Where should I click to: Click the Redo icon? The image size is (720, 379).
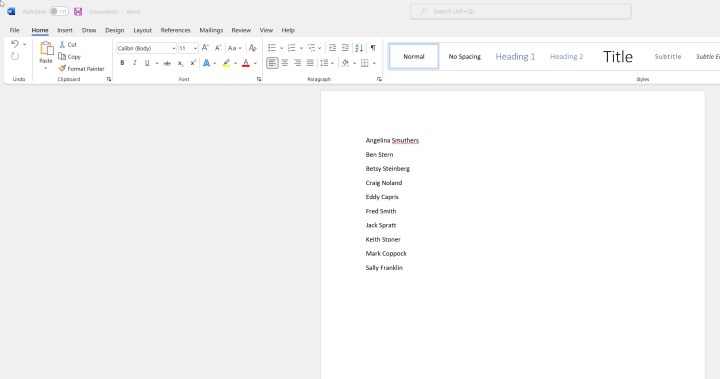(x=15, y=56)
